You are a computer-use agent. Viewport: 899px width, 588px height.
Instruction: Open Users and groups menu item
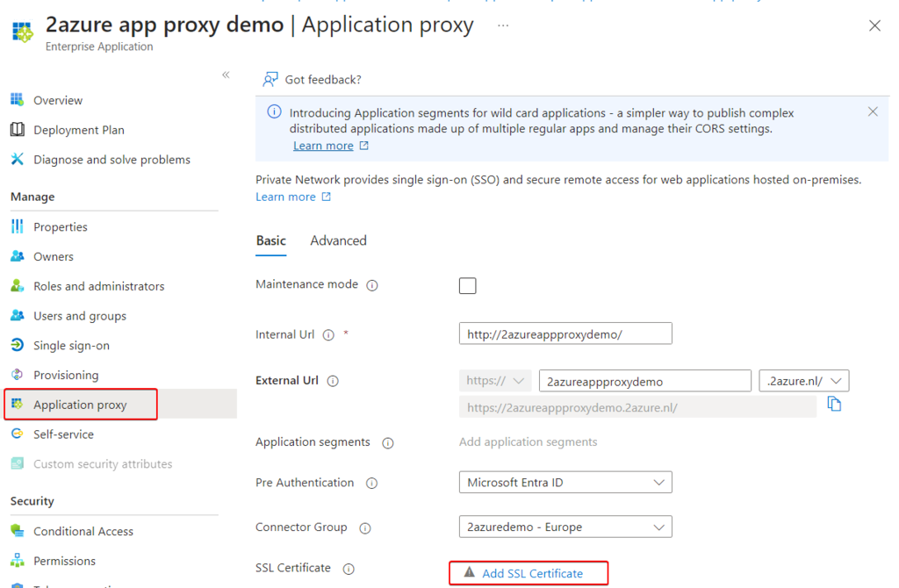[x=80, y=316]
